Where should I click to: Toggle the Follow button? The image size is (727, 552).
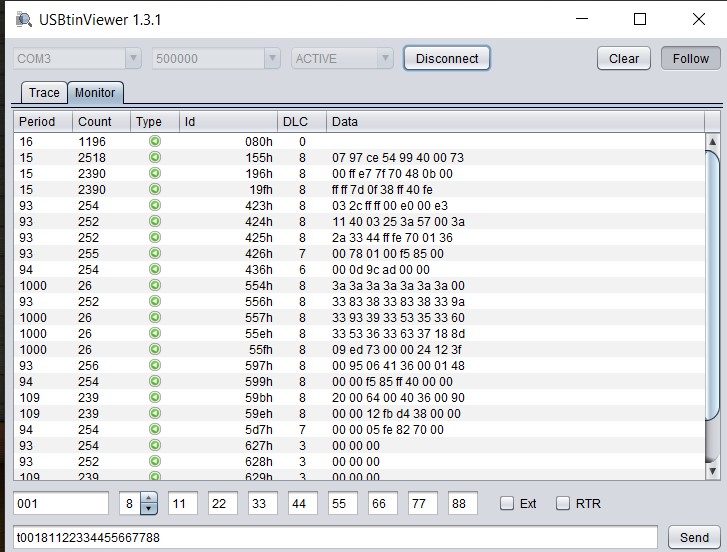[690, 58]
